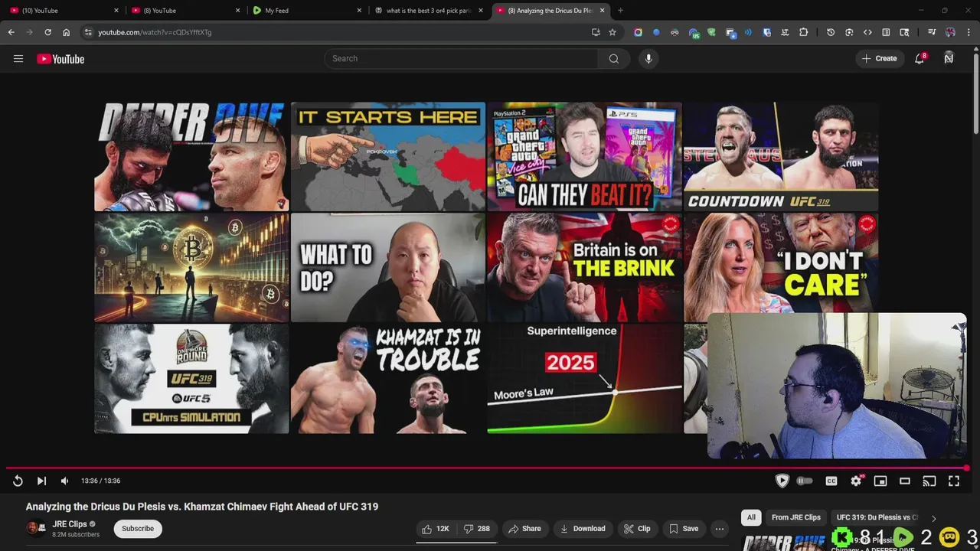The width and height of the screenshot is (980, 551).
Task: Download the video
Action: 583,529
